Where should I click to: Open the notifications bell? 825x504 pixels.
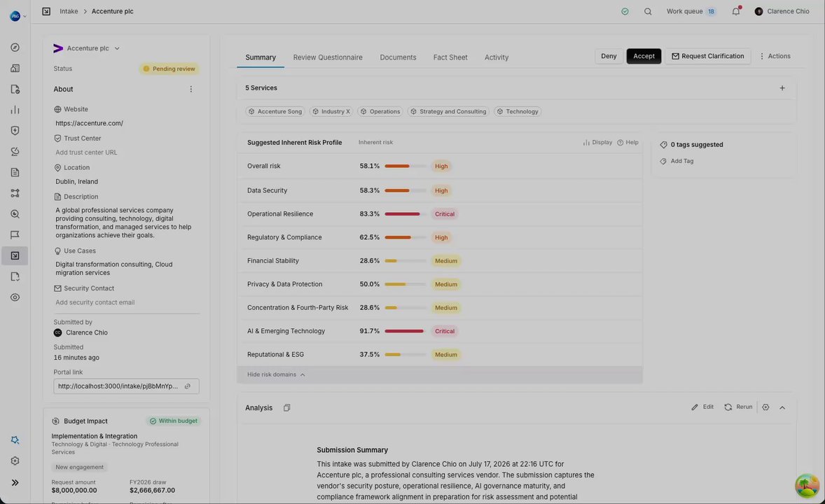click(x=735, y=11)
